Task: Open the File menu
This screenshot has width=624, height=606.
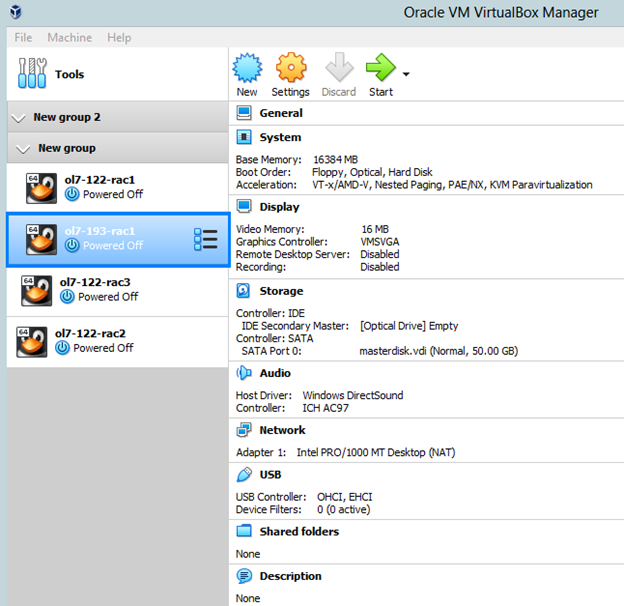Action: point(23,37)
